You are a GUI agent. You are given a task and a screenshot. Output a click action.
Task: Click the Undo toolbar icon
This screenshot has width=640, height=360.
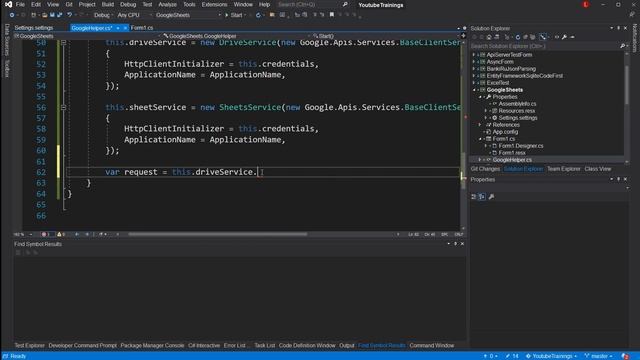pyautogui.click(x=70, y=15)
